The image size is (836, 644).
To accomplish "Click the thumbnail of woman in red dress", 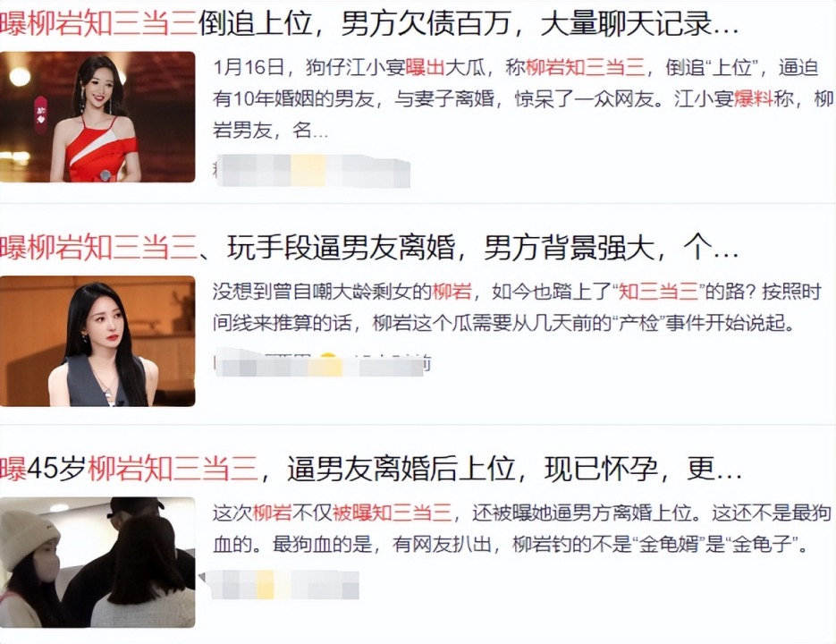I will 97,117.
